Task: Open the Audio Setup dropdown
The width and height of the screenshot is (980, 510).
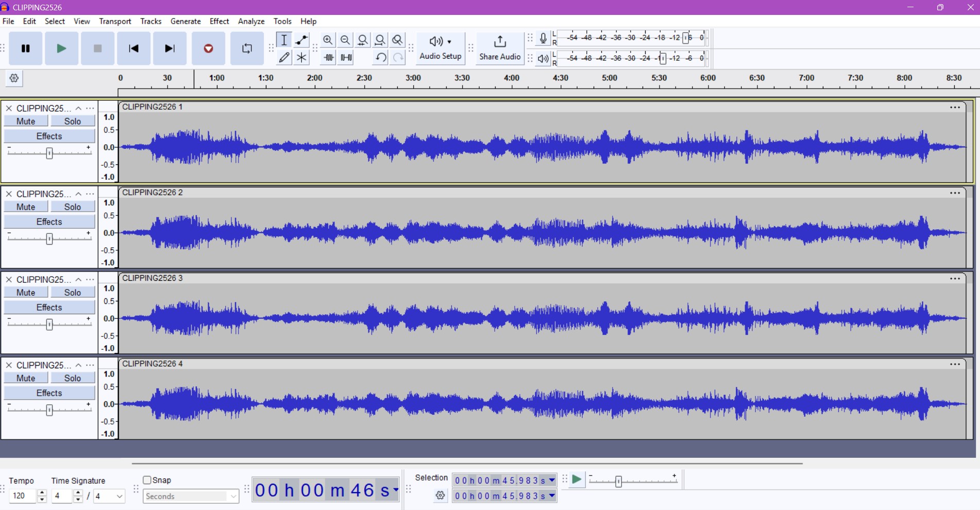Action: 441,48
